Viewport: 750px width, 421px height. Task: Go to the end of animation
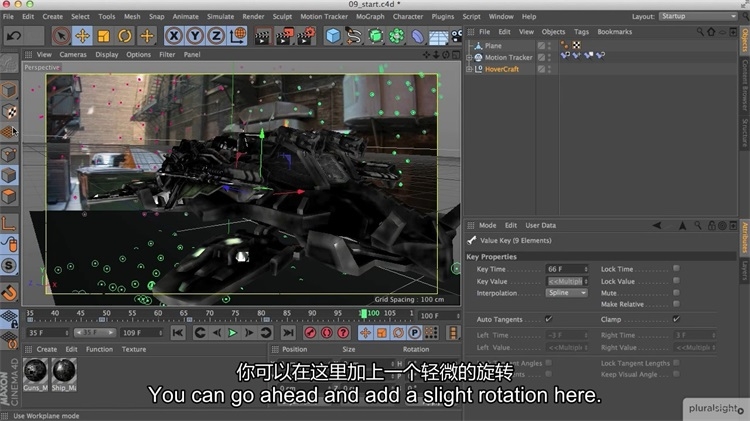pos(288,332)
